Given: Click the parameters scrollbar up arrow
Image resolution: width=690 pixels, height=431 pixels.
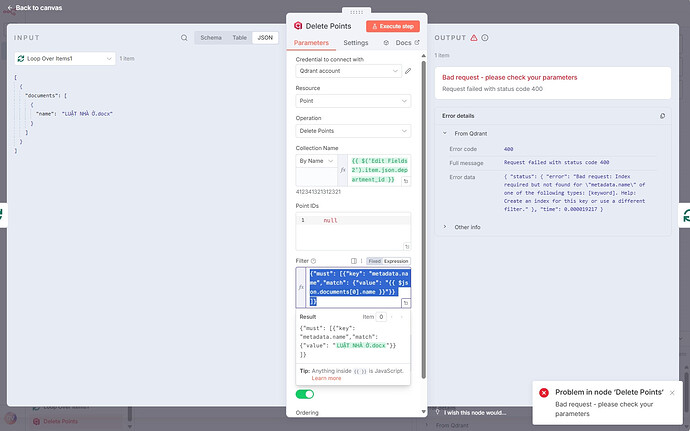Looking at the screenshot, I should (423, 56).
